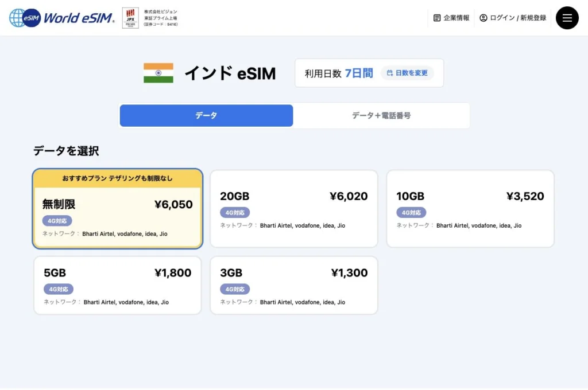This screenshot has height=390, width=588.
Task: Select the 10GB ¥3,520 plan card
Action: coord(470,209)
